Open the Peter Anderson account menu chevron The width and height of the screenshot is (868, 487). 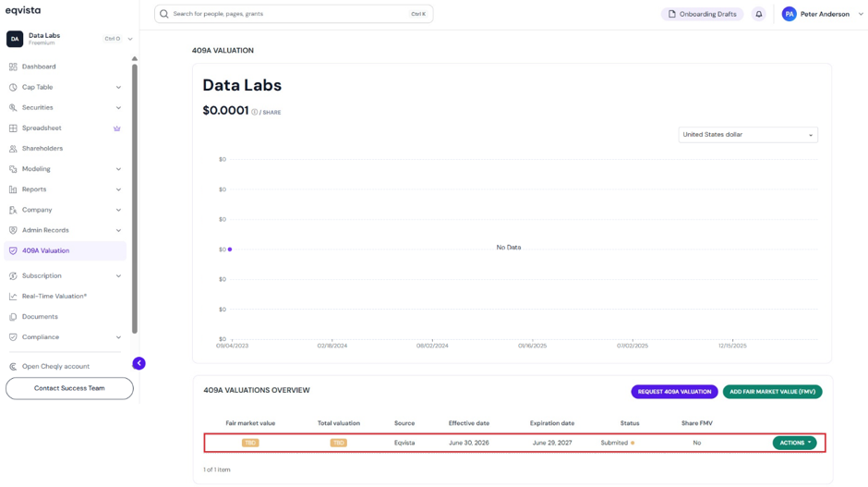click(861, 14)
